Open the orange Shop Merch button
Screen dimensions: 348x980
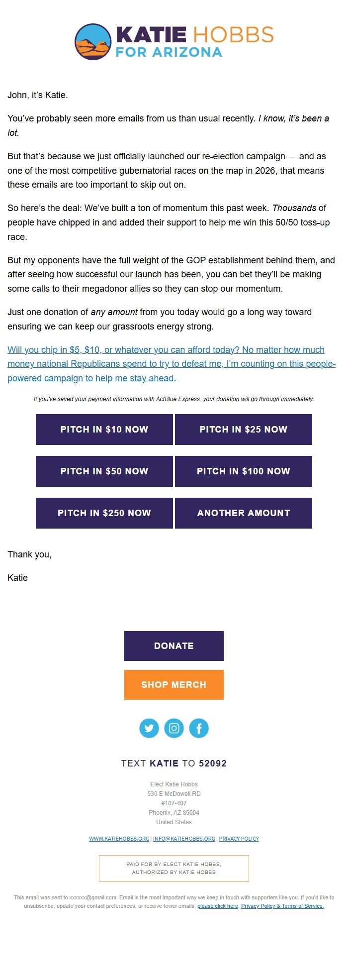pyautogui.click(x=174, y=685)
